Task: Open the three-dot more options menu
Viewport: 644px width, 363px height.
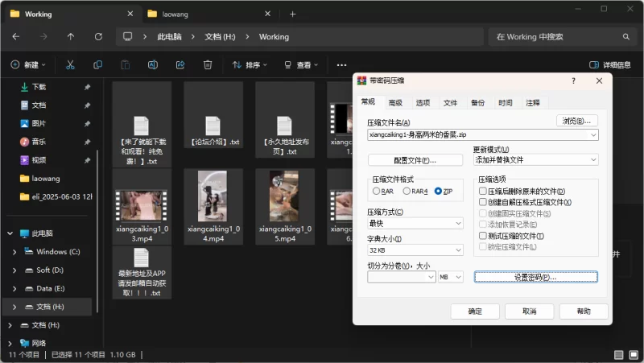Action: point(341,64)
